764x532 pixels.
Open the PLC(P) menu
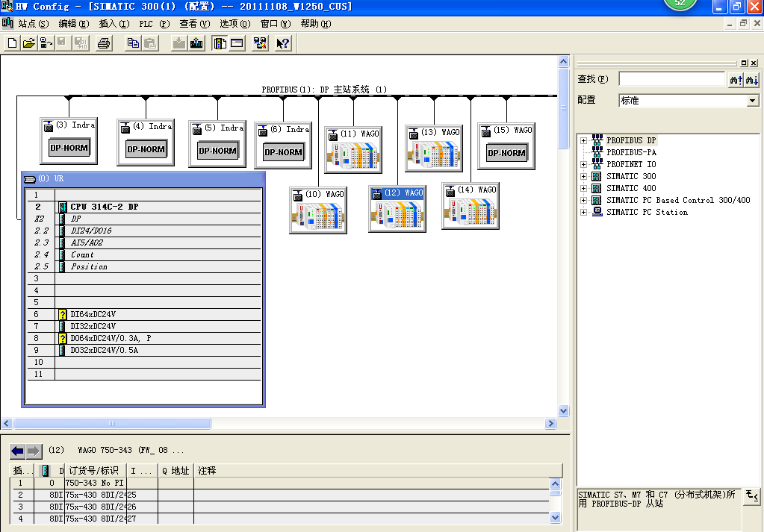coord(155,24)
